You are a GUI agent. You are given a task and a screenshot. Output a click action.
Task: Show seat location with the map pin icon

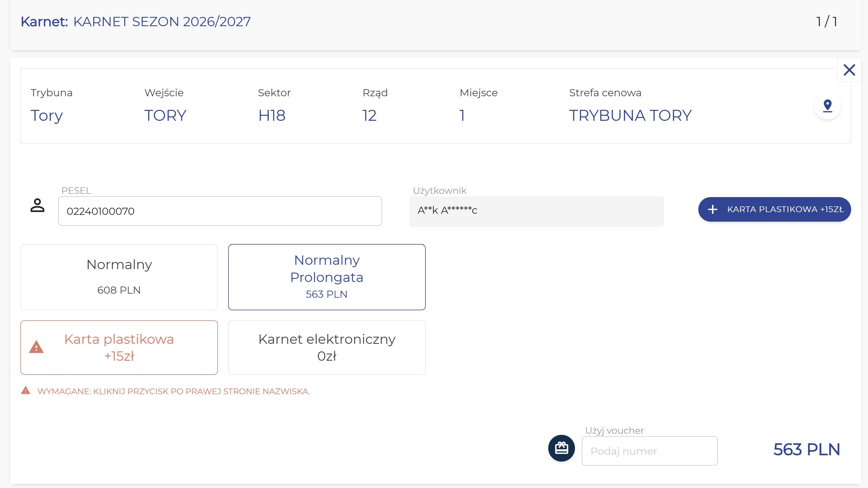pyautogui.click(x=828, y=106)
